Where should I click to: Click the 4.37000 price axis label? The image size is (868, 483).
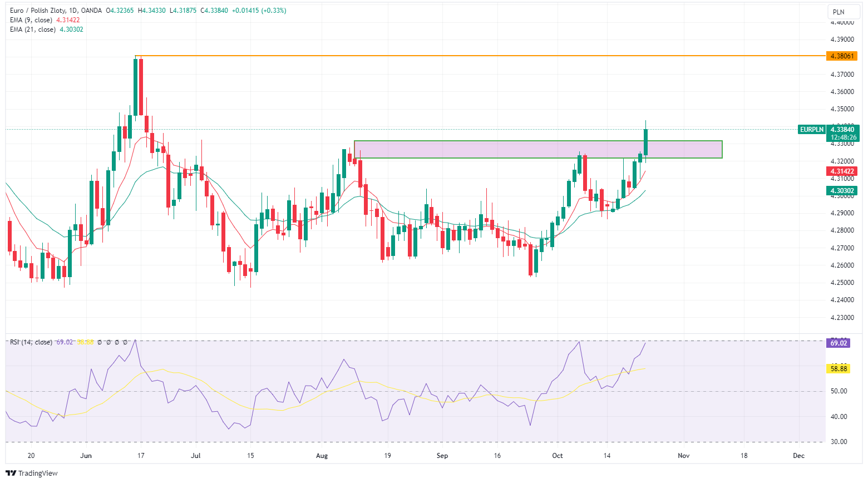click(x=842, y=75)
